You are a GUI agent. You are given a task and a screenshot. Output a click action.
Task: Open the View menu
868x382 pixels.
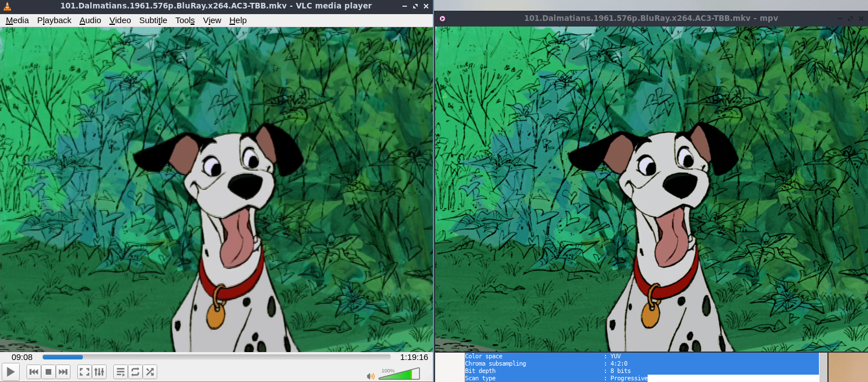(212, 20)
